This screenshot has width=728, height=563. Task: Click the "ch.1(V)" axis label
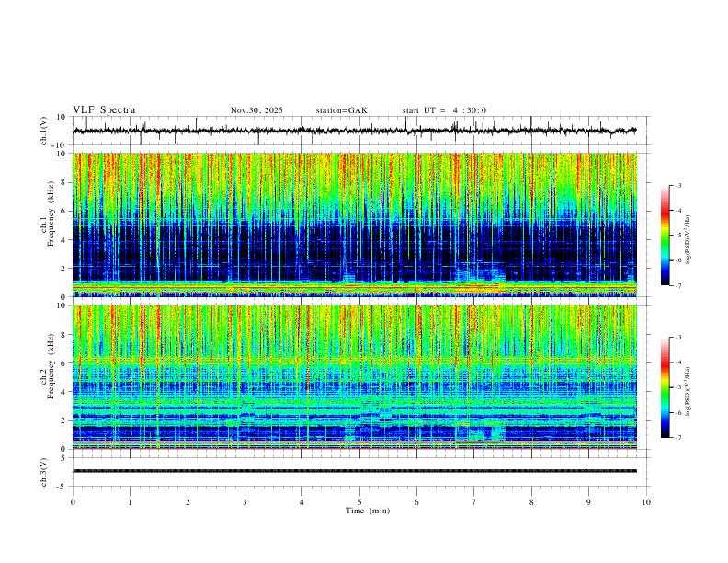[x=44, y=131]
